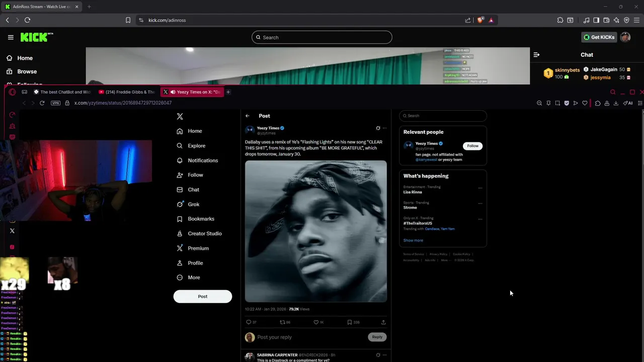644x362 pixels.
Task: Go back using Post header arrow
Action: click(x=248, y=116)
